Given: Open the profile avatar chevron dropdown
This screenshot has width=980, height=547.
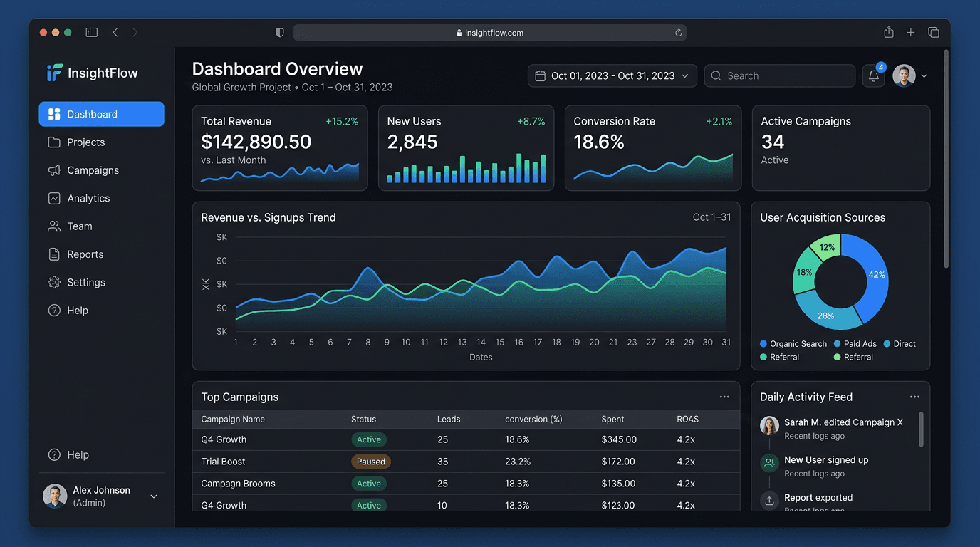Looking at the screenshot, I should click(924, 75).
